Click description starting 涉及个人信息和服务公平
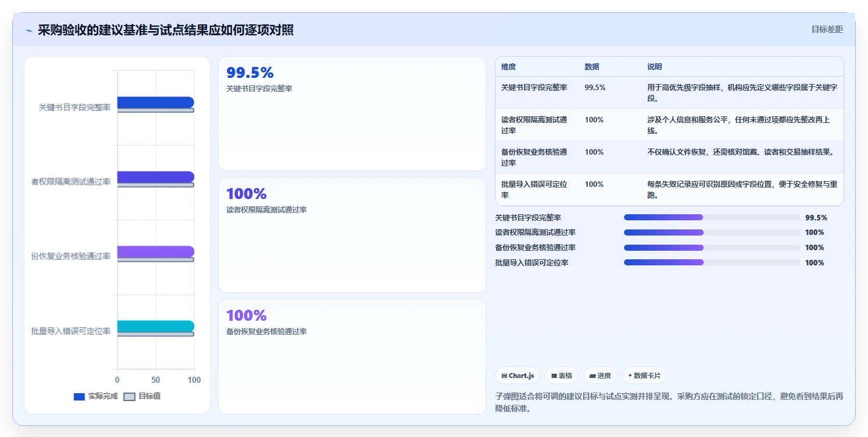Viewport: 868px width, 437px height. (738, 125)
